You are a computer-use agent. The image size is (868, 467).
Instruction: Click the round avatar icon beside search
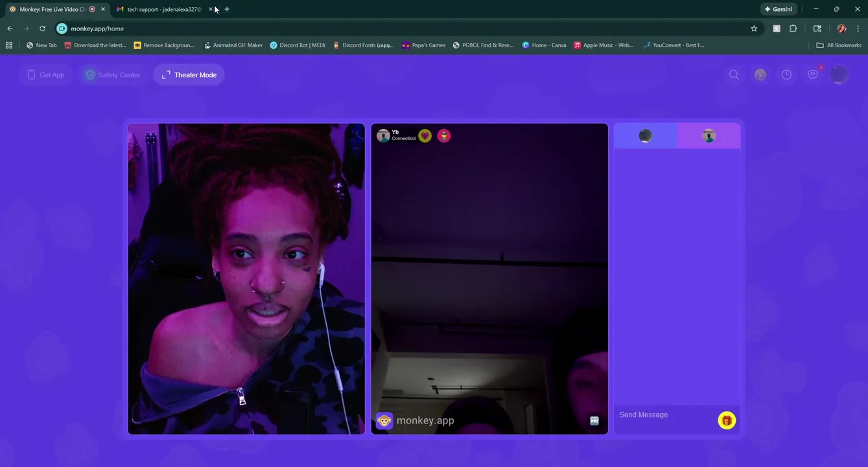pos(760,75)
